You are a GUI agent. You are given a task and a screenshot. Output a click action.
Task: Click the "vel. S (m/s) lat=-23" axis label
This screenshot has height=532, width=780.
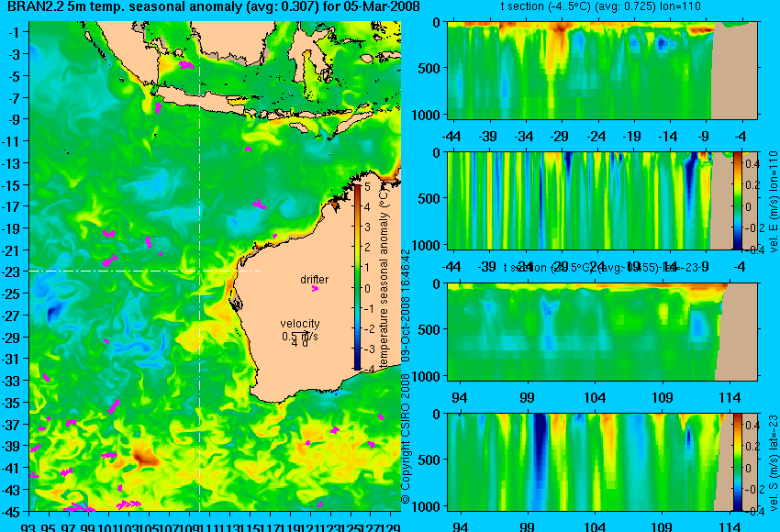(x=773, y=462)
